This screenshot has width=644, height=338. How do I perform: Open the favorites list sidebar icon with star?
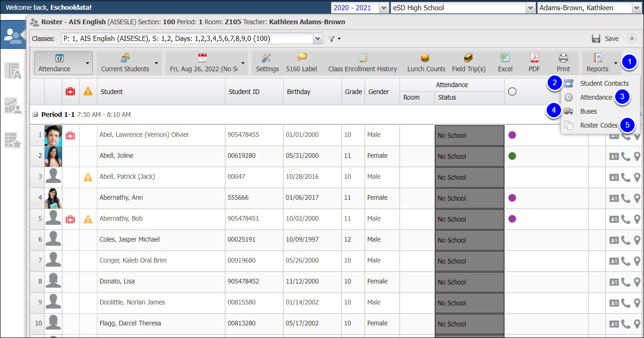coord(13,140)
